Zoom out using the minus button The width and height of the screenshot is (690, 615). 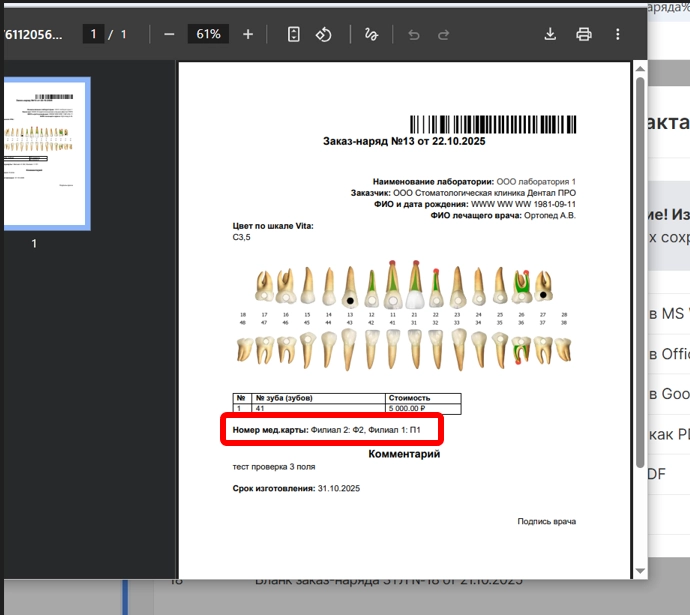click(x=169, y=34)
